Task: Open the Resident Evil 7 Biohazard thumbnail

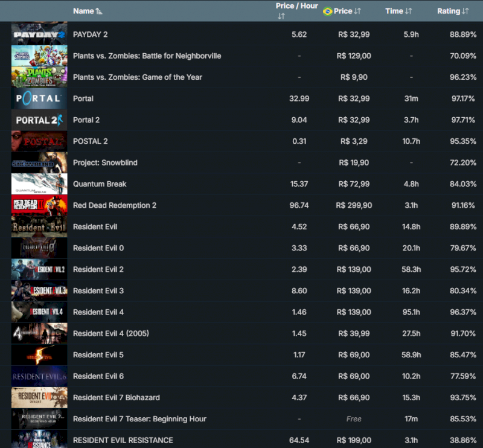Action: pyautogui.click(x=39, y=397)
